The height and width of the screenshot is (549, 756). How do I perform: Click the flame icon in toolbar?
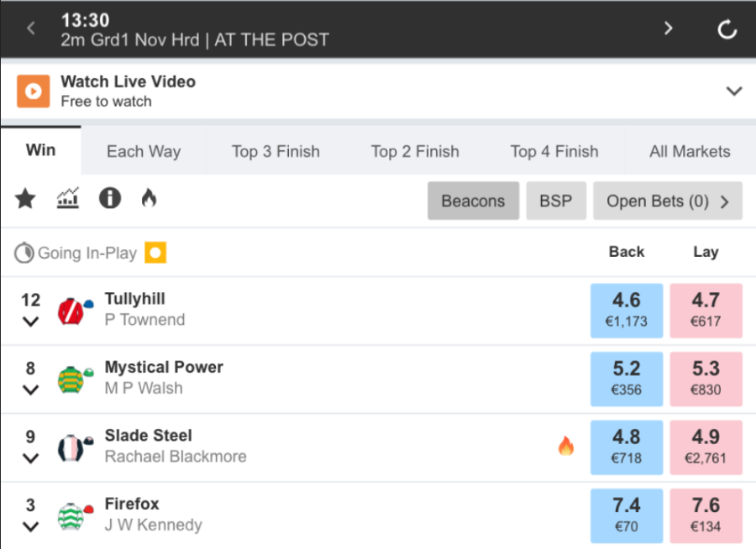pyautogui.click(x=149, y=198)
